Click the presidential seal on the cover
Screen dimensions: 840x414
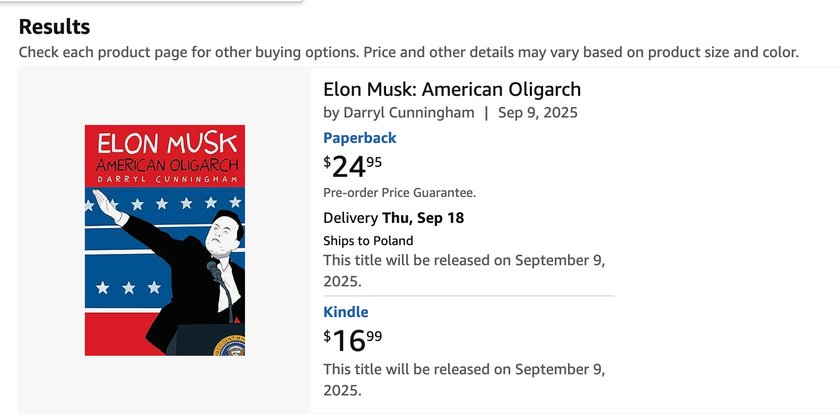tap(229, 346)
